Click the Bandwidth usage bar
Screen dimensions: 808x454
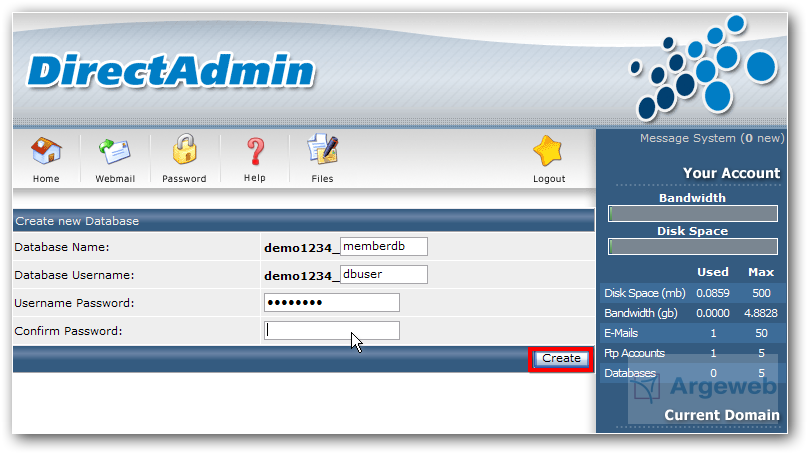tap(693, 213)
